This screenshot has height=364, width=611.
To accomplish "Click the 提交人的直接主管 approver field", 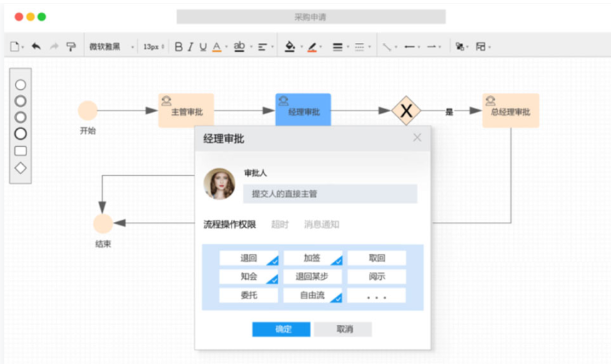I will (329, 194).
